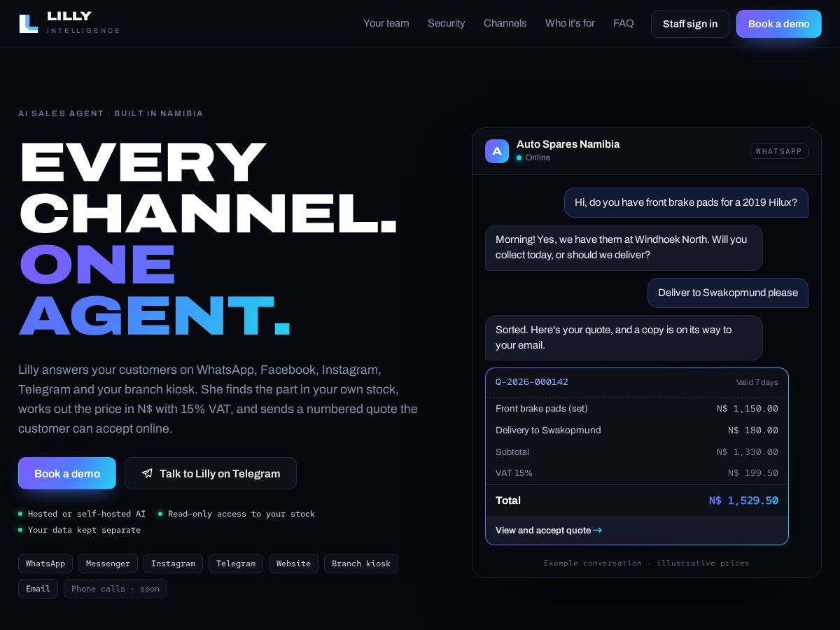This screenshot has height=630, width=840.
Task: Select the Email channel chip
Action: (38, 589)
